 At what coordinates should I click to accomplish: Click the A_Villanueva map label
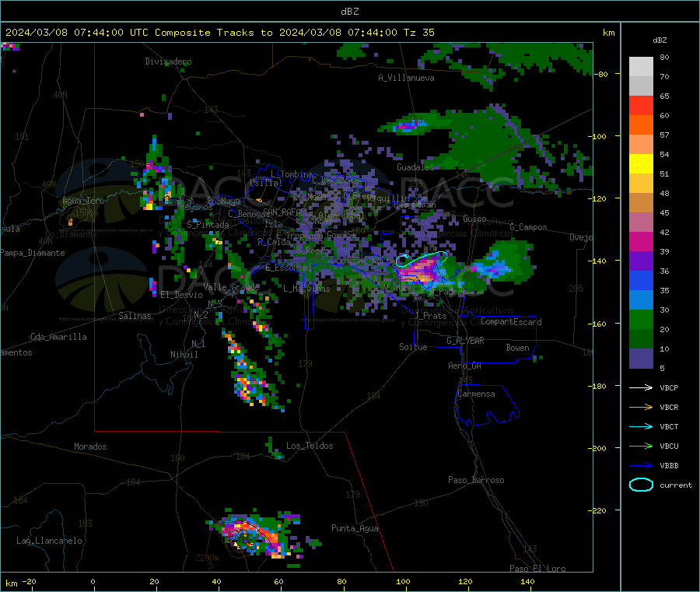406,78
